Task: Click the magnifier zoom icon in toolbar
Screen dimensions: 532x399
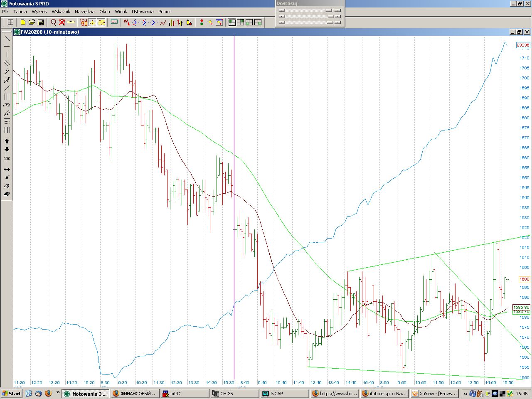Action: tap(53, 22)
